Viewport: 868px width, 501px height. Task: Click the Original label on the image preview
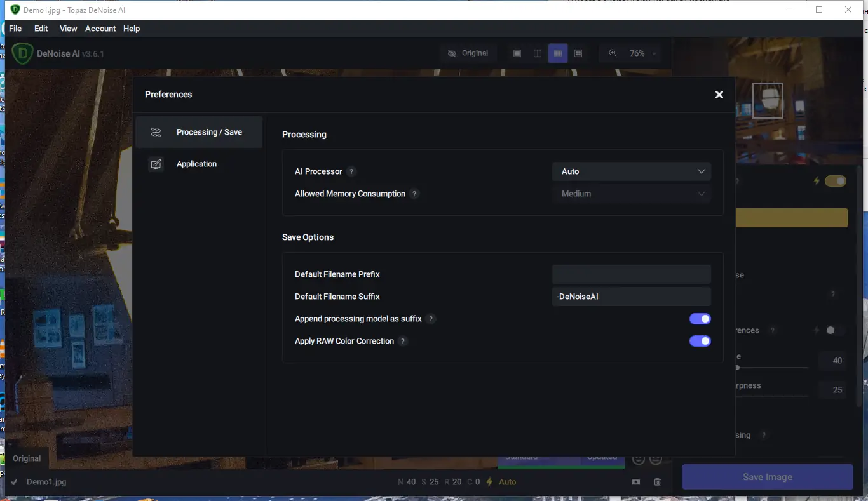27,458
